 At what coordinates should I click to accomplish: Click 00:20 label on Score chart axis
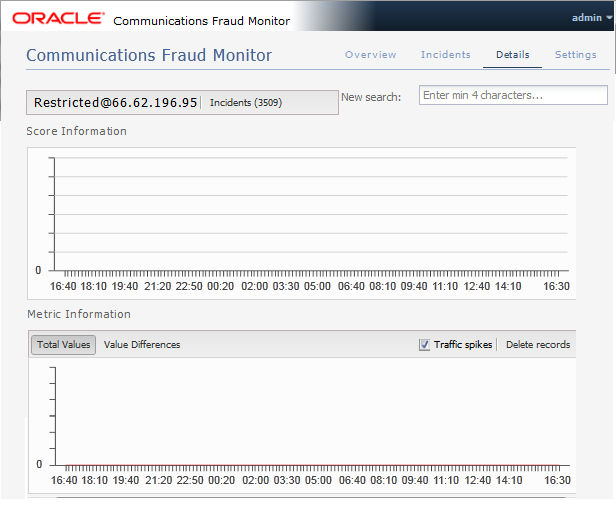click(x=220, y=286)
